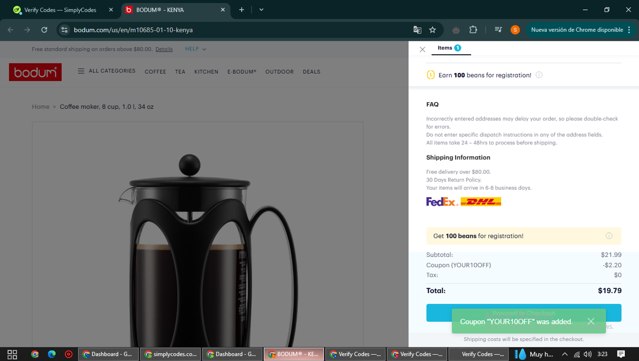Viewport: 639px width, 361px height.
Task: Reload the page
Action: pos(44,30)
